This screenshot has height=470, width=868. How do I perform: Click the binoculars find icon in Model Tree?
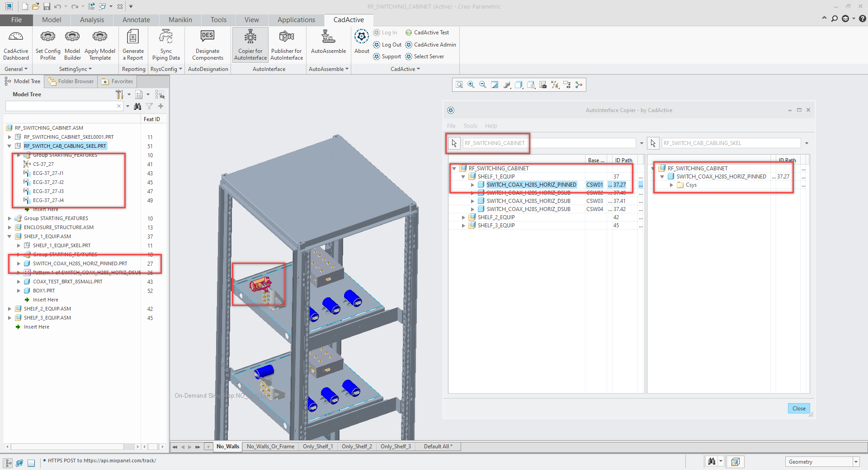pyautogui.click(x=137, y=106)
